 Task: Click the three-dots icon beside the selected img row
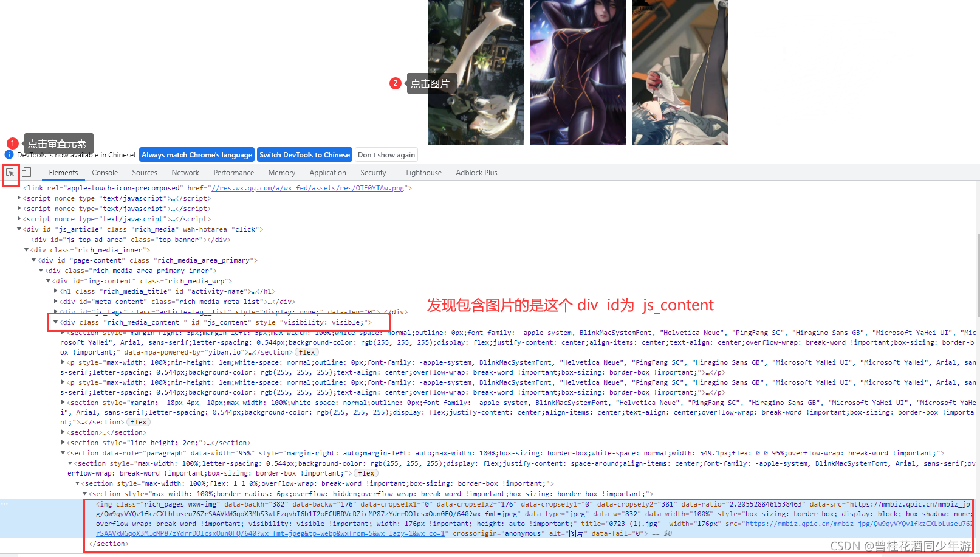[4, 504]
